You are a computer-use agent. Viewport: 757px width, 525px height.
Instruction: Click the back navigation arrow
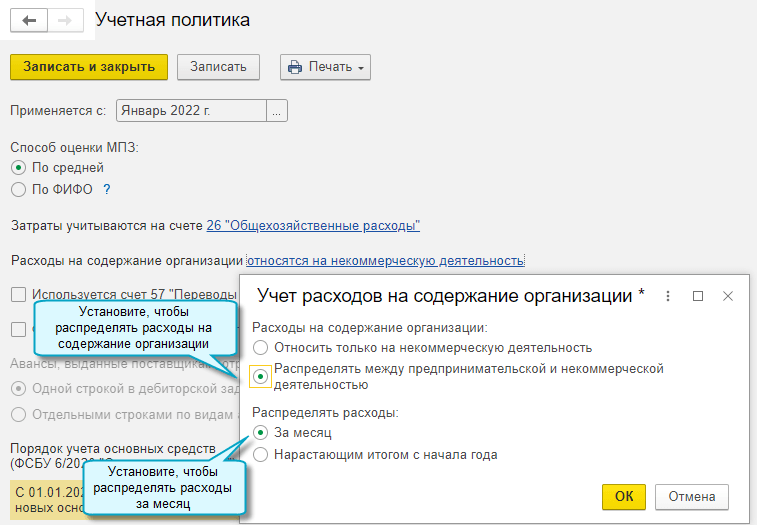[29, 20]
